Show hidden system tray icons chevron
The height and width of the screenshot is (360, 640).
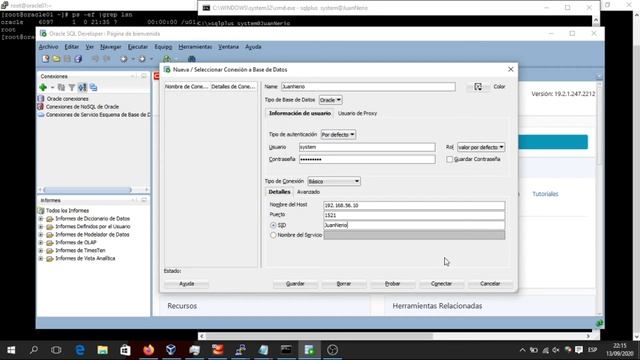[x=522, y=350]
